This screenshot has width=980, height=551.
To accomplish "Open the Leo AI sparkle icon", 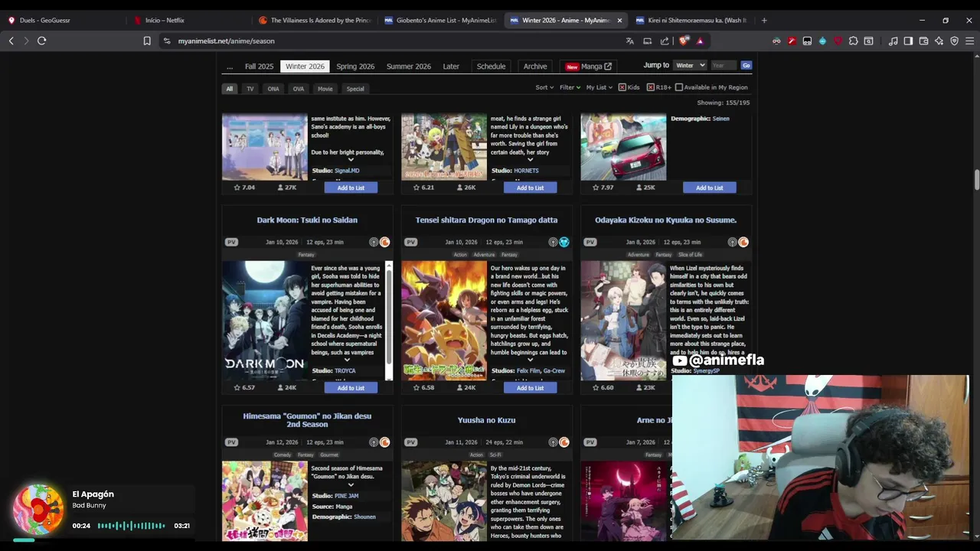I will click(x=939, y=41).
